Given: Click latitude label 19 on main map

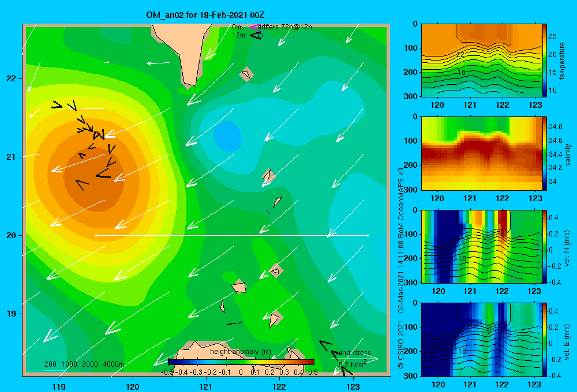Looking at the screenshot, I should [11, 314].
